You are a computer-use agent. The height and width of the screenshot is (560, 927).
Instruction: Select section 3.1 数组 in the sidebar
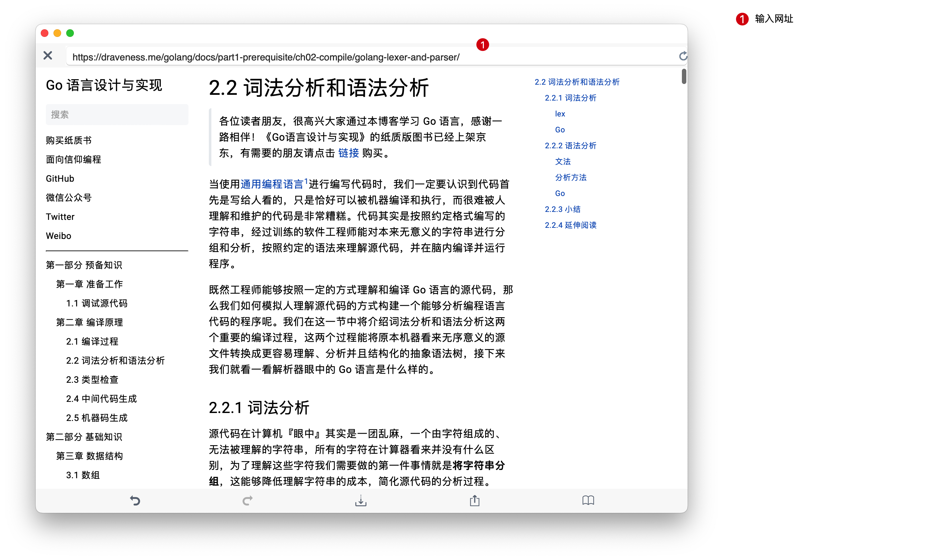(82, 475)
